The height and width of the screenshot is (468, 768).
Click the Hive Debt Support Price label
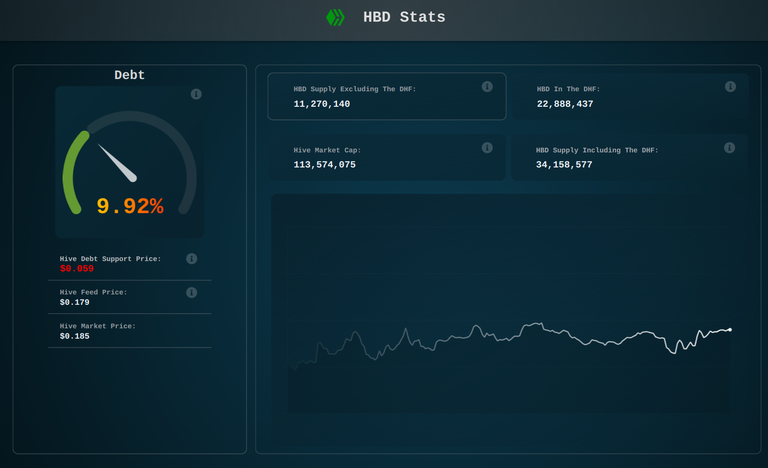tap(110, 258)
